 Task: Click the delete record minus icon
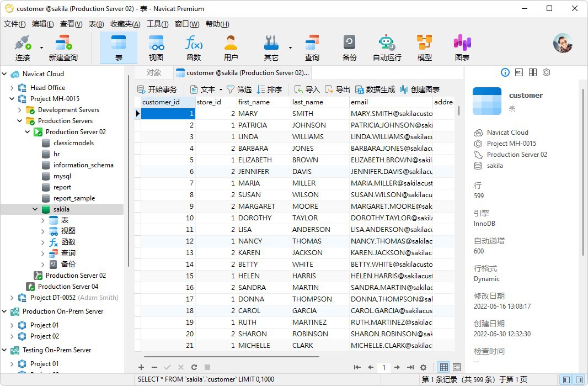tap(154, 367)
